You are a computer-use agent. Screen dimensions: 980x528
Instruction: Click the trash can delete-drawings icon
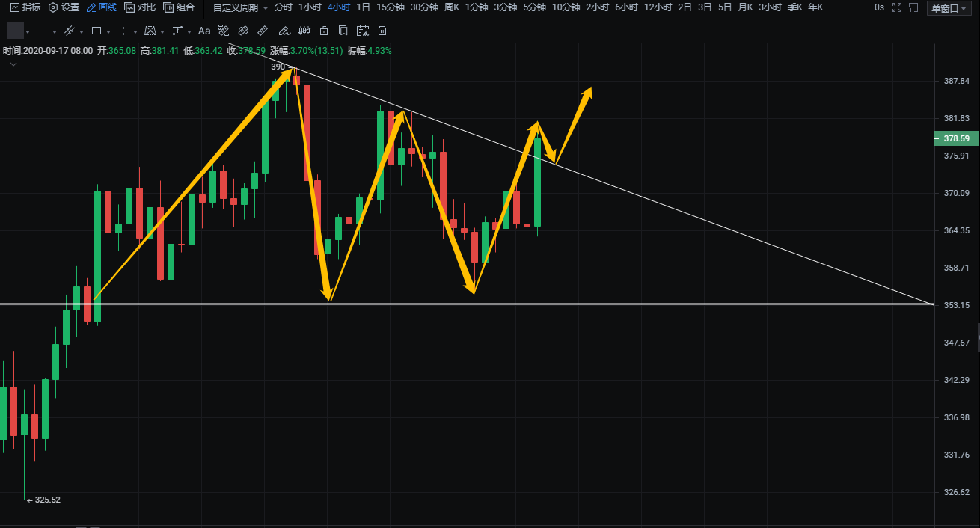click(x=382, y=31)
